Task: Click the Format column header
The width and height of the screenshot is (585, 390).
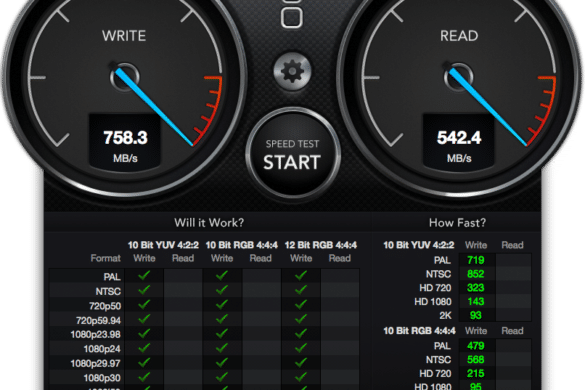Action: pos(106,258)
